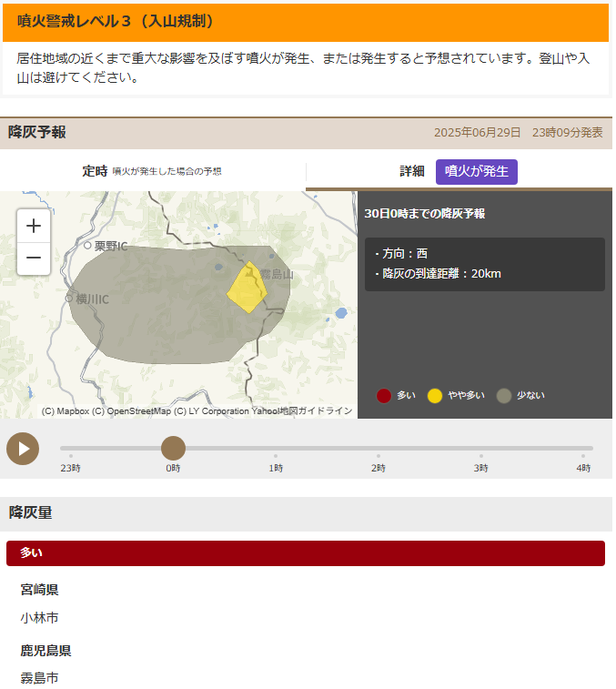The width and height of the screenshot is (616, 689).
Task: Click the 方向:西 forecast detail
Action: coord(400,254)
